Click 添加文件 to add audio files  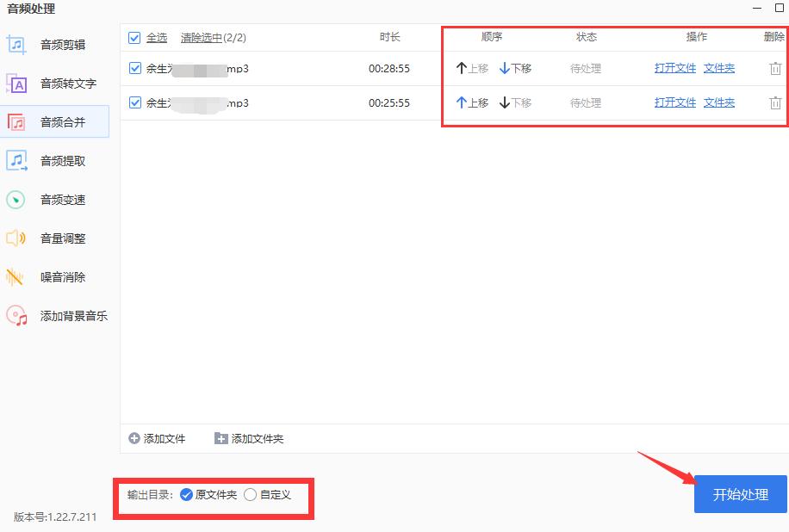(156, 438)
